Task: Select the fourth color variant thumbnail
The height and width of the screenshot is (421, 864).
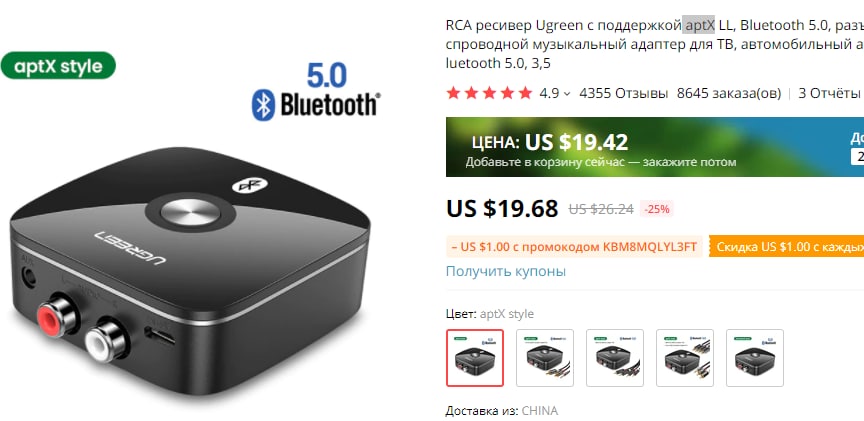Action: [684, 358]
